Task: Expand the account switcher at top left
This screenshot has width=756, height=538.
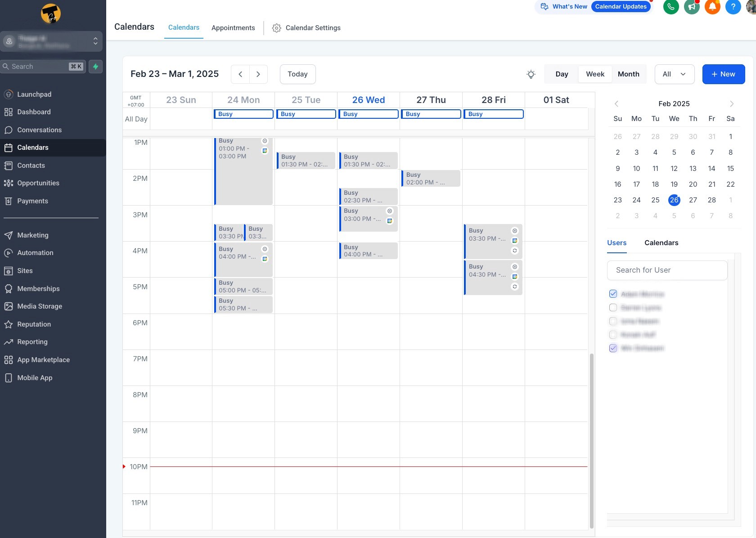Action: 95,41
